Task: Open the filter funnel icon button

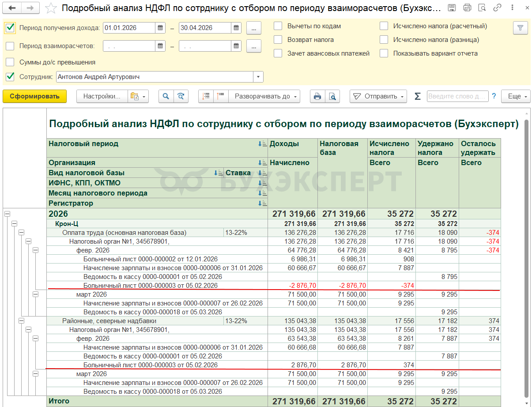Action: point(520,28)
